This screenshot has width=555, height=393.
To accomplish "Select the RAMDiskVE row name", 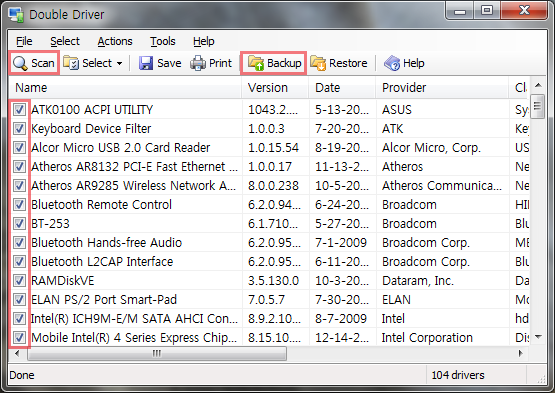I will point(63,281).
